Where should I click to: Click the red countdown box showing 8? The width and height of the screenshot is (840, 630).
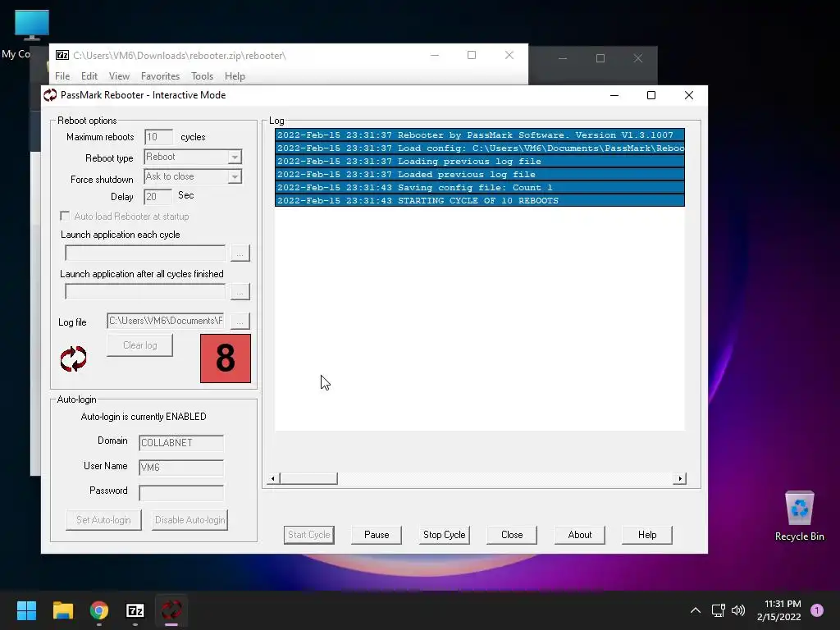tap(226, 358)
